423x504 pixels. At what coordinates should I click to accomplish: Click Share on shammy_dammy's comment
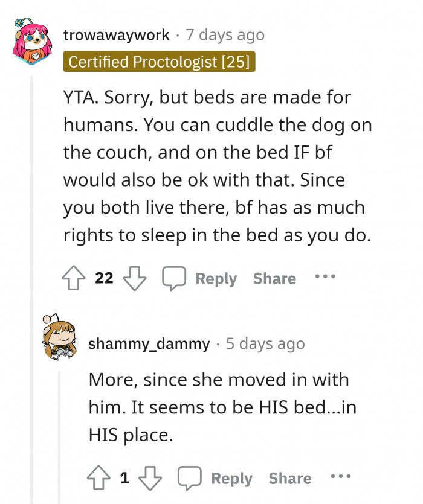pyautogui.click(x=289, y=478)
